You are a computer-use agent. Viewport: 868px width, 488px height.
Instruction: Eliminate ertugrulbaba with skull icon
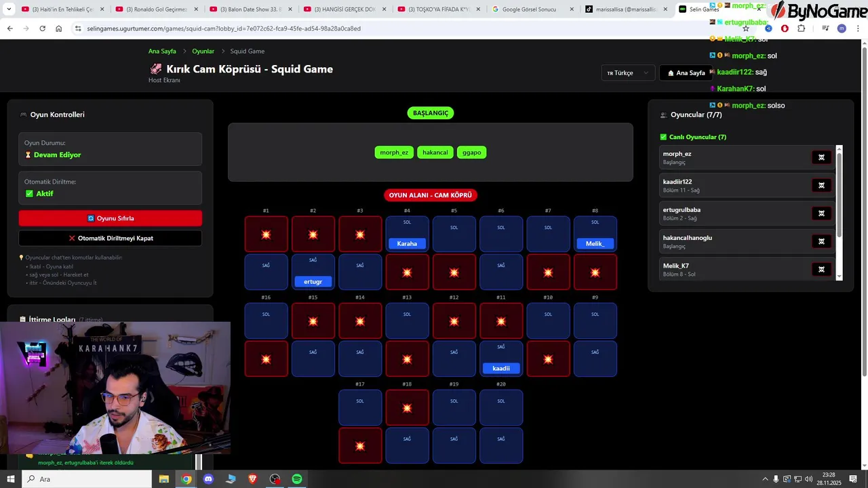821,213
